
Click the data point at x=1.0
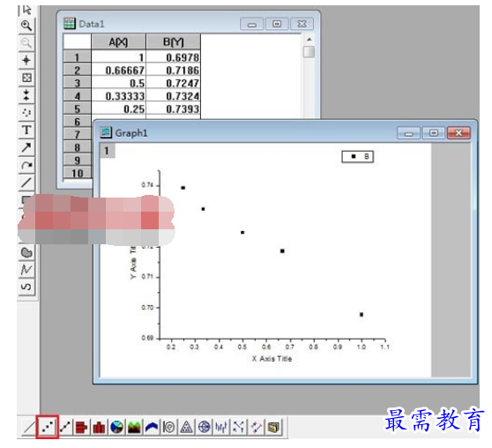point(362,315)
